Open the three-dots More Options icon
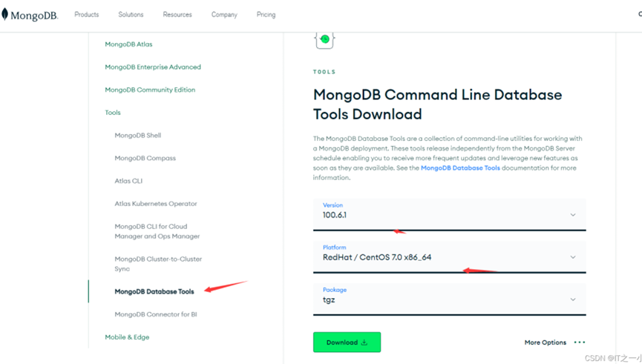 [x=580, y=343]
